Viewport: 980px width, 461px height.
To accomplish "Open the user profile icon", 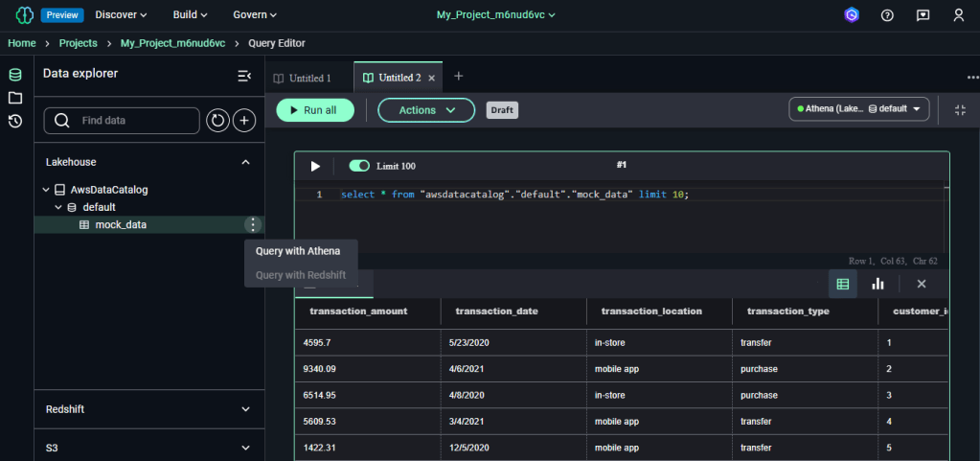I will tap(958, 15).
